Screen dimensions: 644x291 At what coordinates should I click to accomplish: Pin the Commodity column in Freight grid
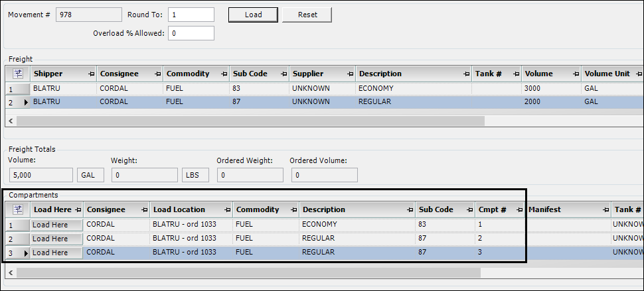(224, 74)
